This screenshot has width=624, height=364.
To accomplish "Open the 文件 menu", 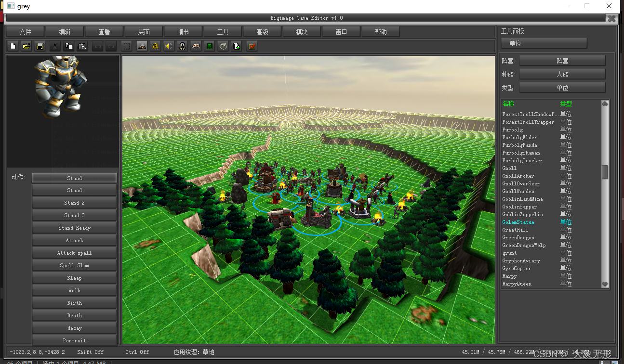I will 25,32.
